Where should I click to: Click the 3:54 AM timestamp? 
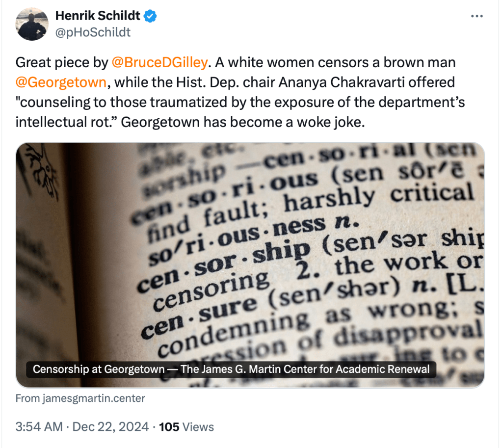tap(39, 427)
